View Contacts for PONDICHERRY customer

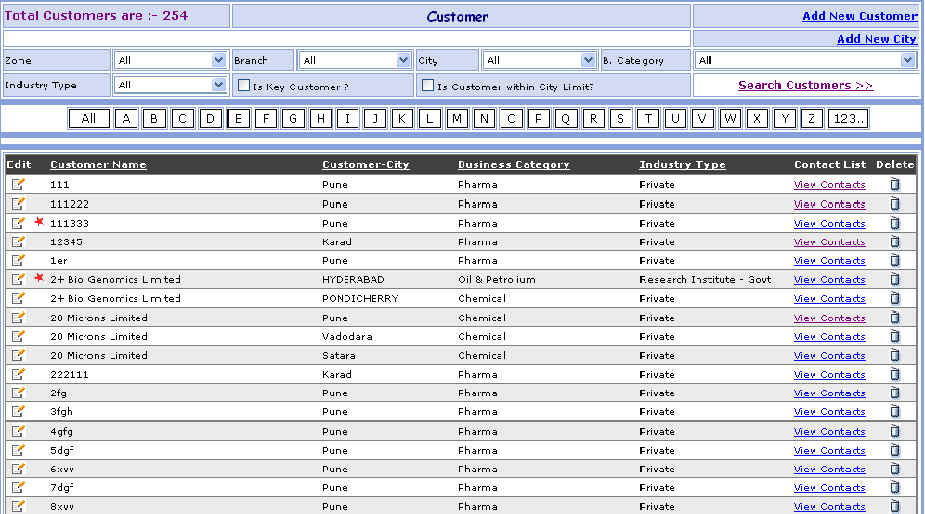[829, 299]
